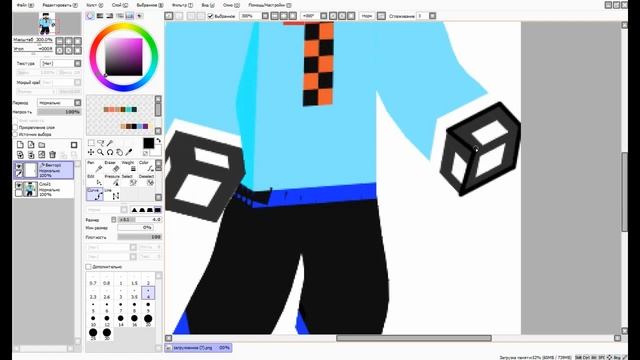Open the Переход blending mode dropdown

(78, 103)
